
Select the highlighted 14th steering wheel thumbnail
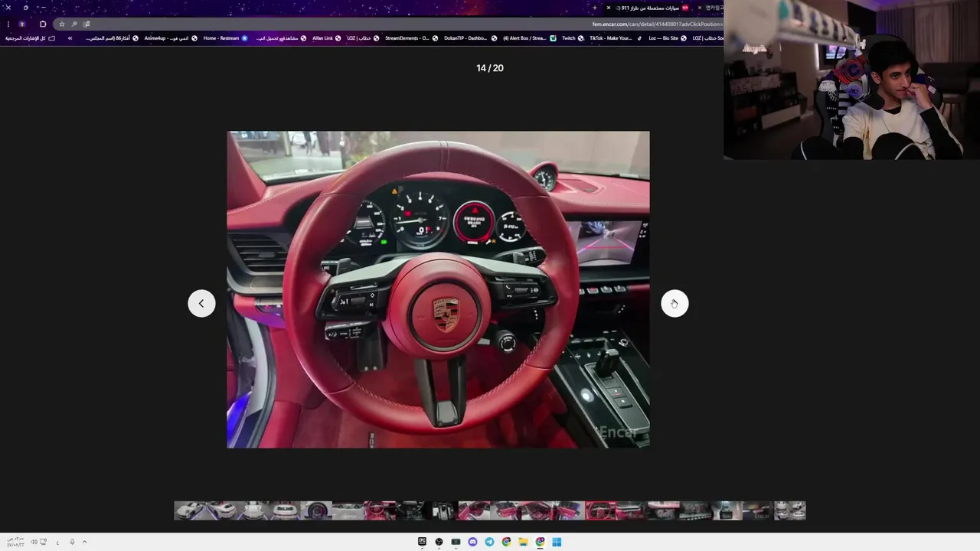(600, 510)
